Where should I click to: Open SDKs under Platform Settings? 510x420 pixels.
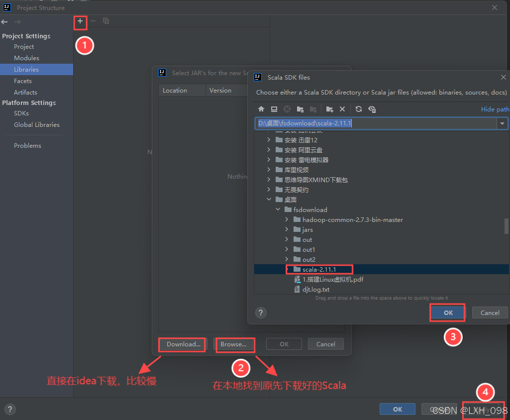[21, 113]
